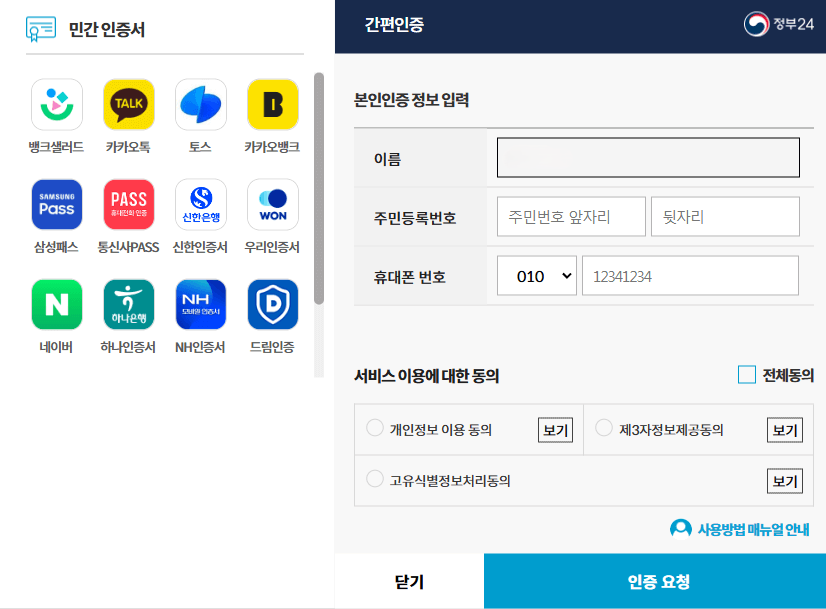Click the 간편인증 header title

(395, 25)
